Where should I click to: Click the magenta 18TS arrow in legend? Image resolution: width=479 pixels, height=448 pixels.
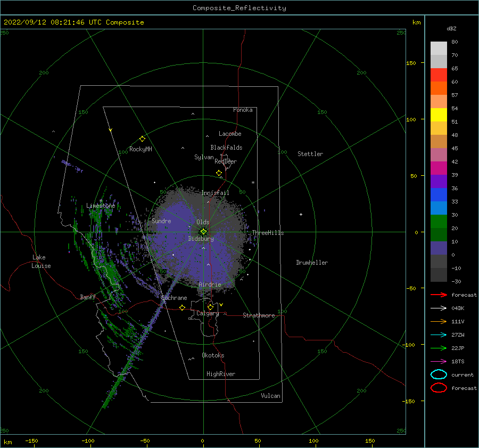click(x=439, y=362)
